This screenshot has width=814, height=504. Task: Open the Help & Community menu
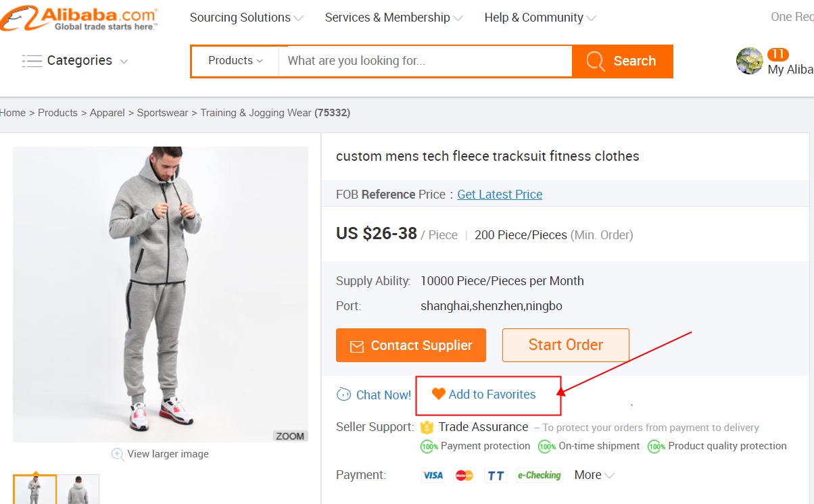[x=540, y=18]
